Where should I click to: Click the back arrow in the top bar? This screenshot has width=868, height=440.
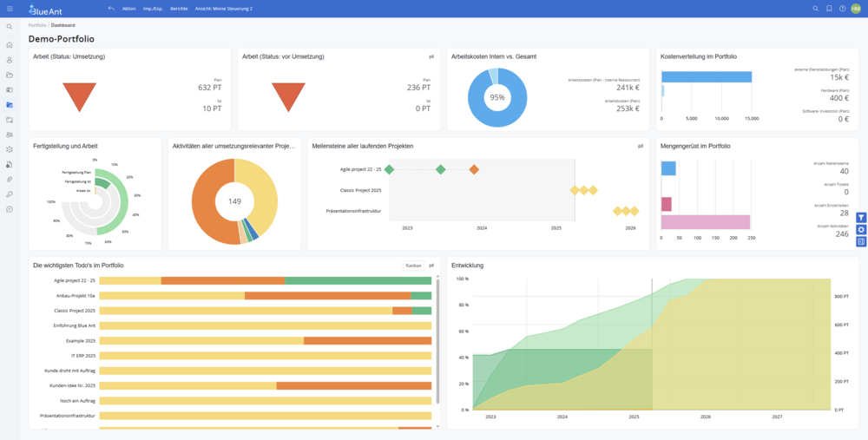(111, 9)
